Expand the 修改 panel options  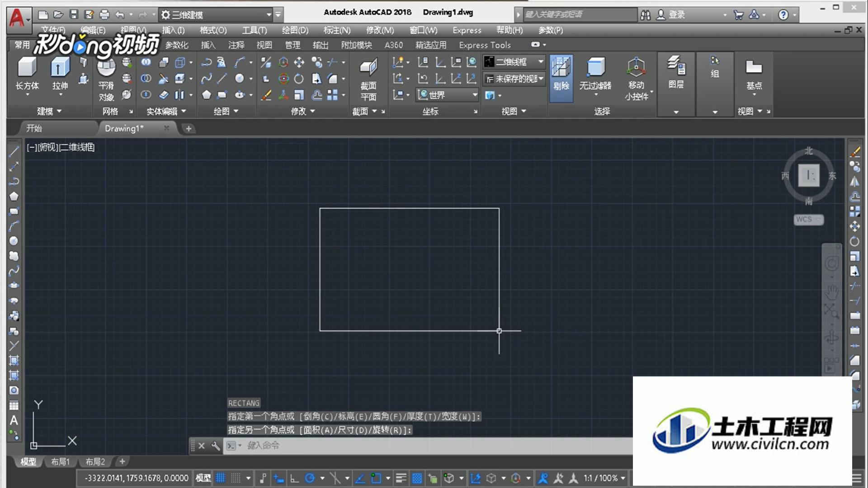pos(302,111)
